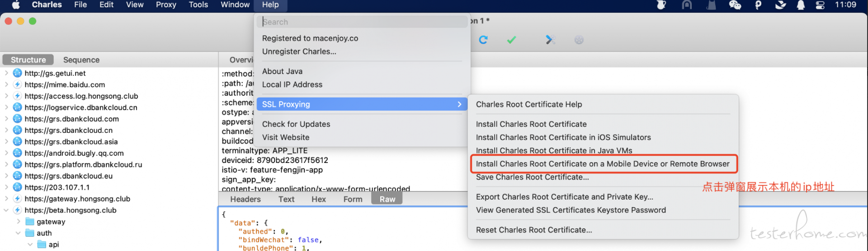The image size is (868, 251).
Task: Switch to the Sequence tab
Action: pos(81,60)
